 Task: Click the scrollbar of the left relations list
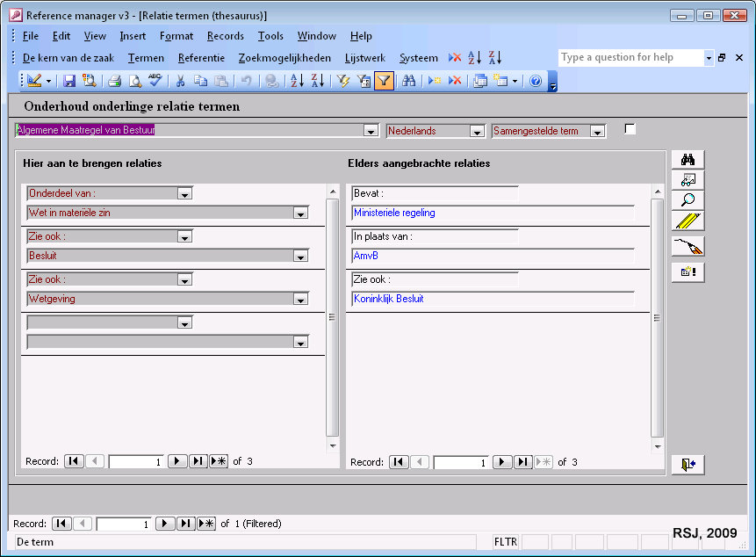tap(332, 316)
